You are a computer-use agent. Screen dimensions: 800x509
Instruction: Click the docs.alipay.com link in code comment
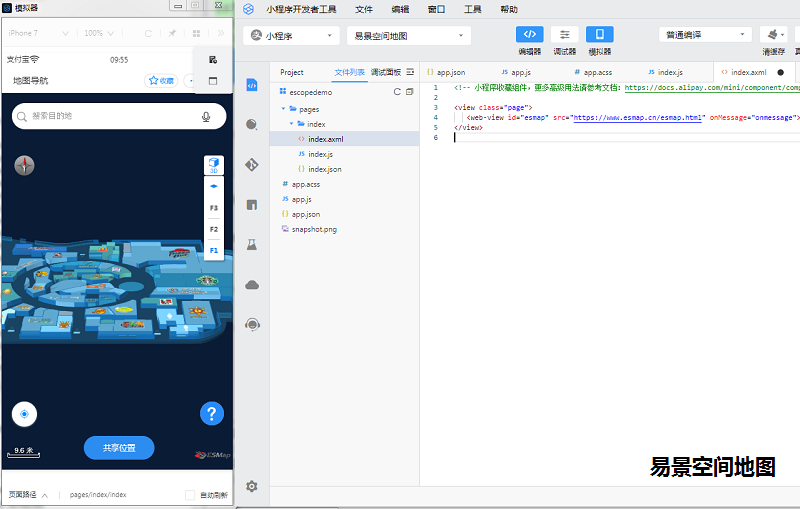click(712, 88)
